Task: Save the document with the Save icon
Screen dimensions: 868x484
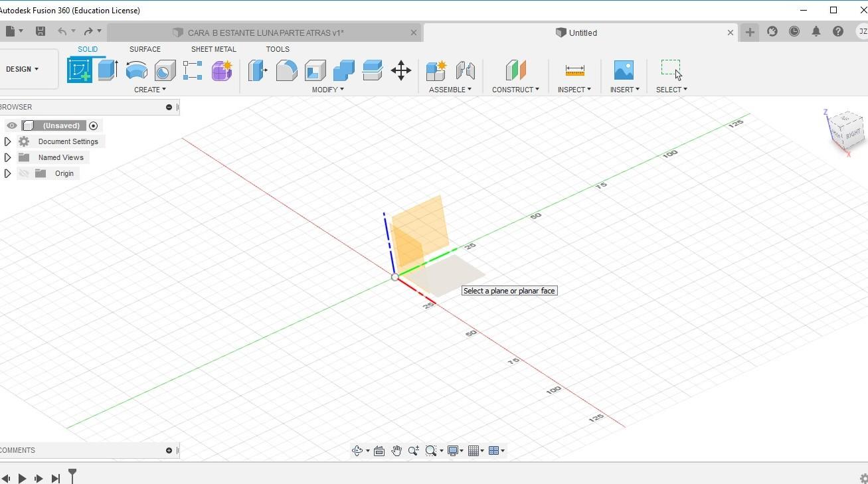Action: (41, 31)
